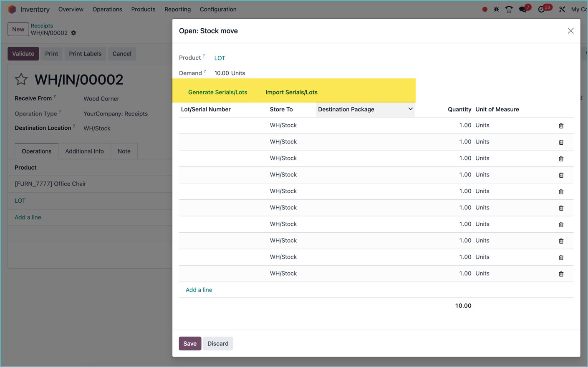This screenshot has height=367, width=588.
Task: Click Import Serials/Lots
Action: pos(291,92)
